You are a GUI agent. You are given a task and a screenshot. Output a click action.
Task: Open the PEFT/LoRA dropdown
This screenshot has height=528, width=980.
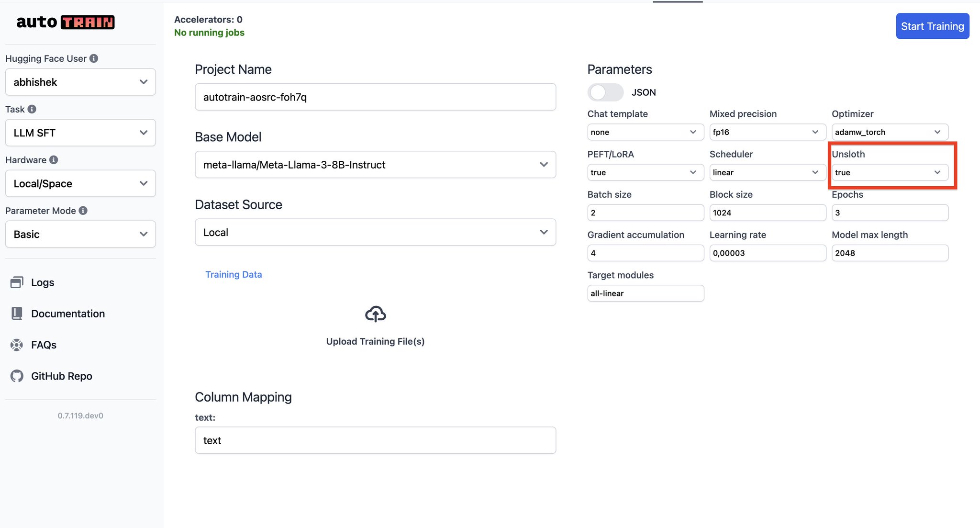tap(646, 172)
